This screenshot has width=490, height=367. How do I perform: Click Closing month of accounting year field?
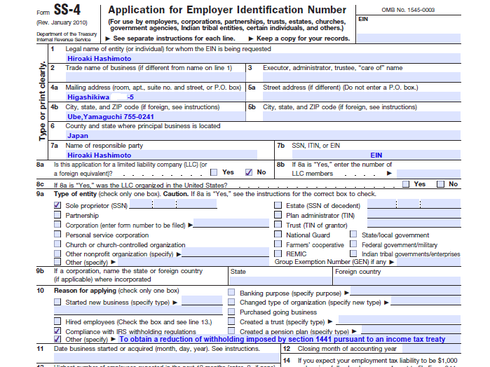(431, 349)
